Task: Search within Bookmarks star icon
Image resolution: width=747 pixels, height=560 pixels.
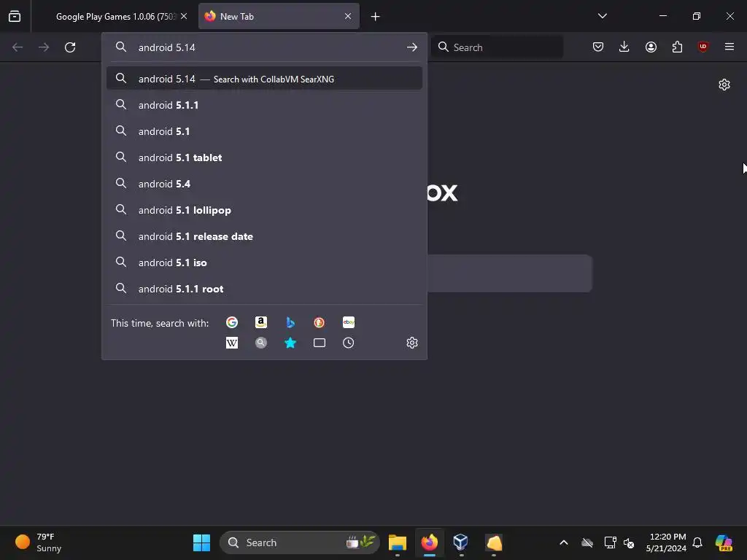Action: coord(290,343)
